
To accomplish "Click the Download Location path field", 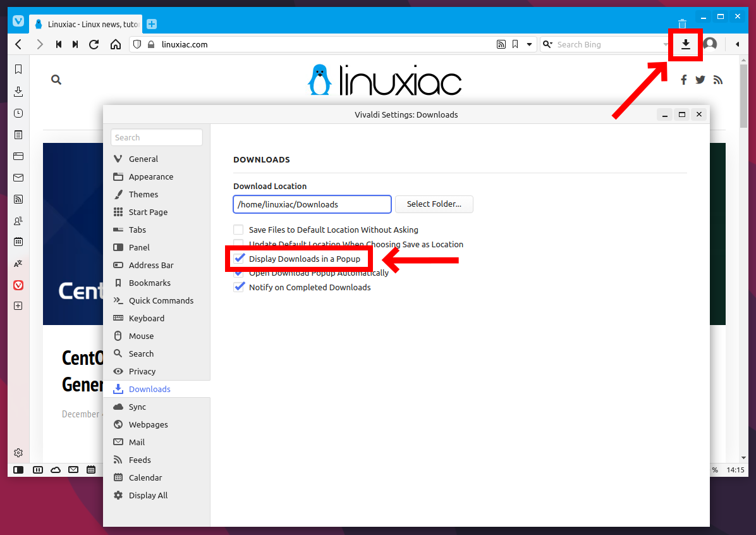I will pos(312,204).
